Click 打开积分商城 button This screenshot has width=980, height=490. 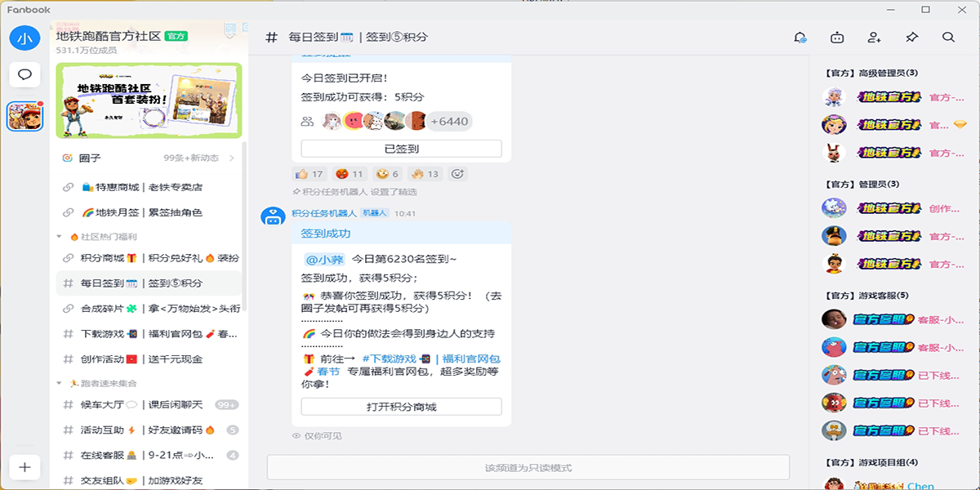click(401, 408)
